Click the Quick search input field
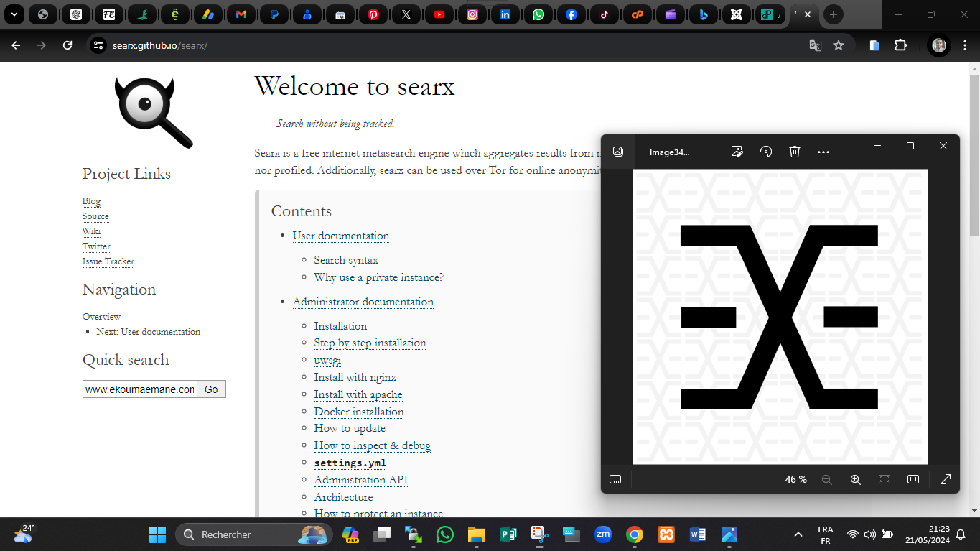 coord(140,389)
